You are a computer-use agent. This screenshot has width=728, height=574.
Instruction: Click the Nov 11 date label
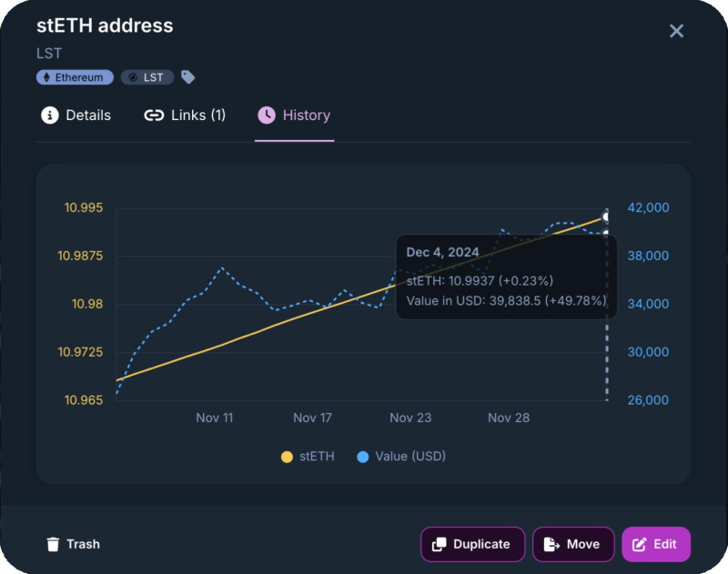click(215, 418)
